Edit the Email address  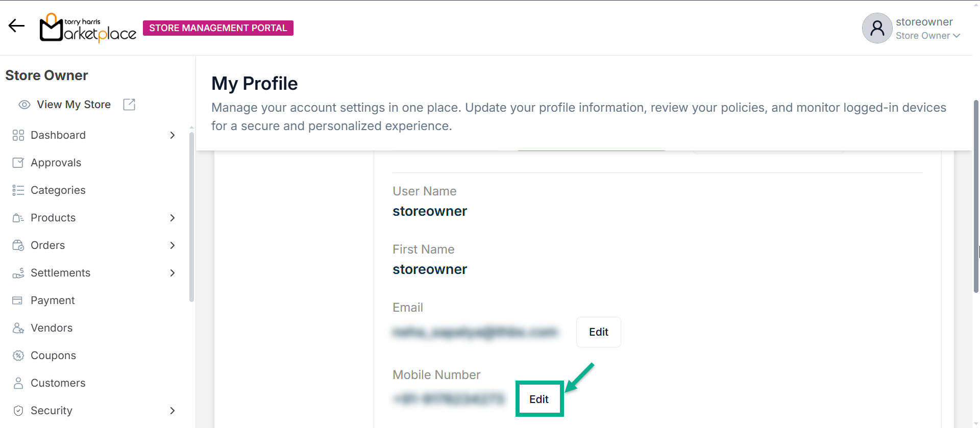(598, 332)
